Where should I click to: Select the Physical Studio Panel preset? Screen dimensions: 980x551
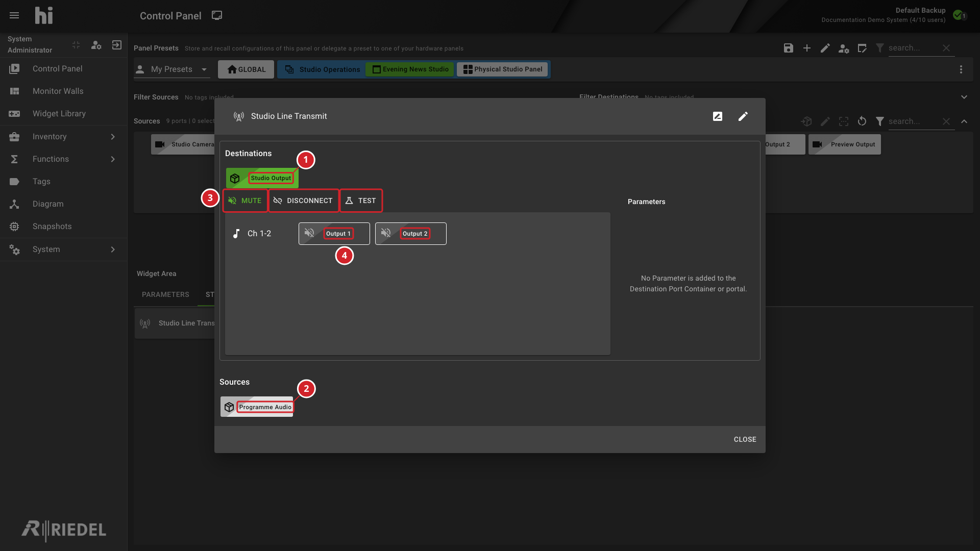pos(503,69)
